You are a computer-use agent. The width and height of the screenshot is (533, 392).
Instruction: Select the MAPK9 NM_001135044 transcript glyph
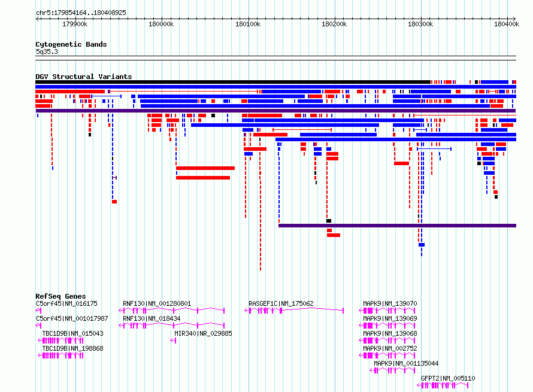(x=393, y=370)
